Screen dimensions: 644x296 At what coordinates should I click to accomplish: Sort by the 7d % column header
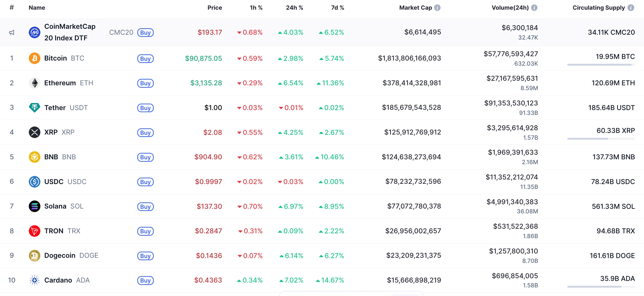tap(337, 8)
